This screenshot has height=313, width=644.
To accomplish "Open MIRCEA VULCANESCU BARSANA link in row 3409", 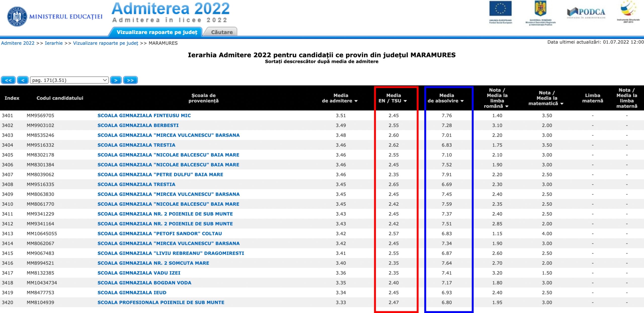I will click(x=169, y=194).
